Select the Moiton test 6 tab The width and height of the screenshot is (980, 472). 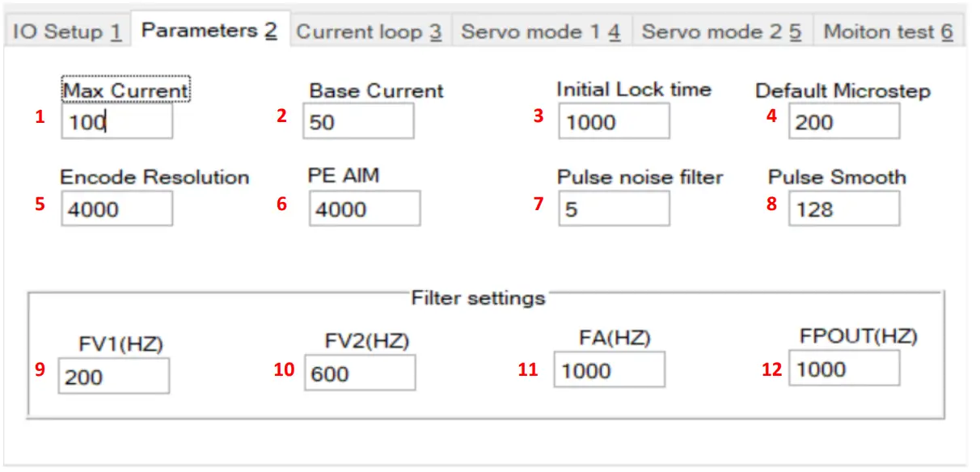(x=887, y=31)
